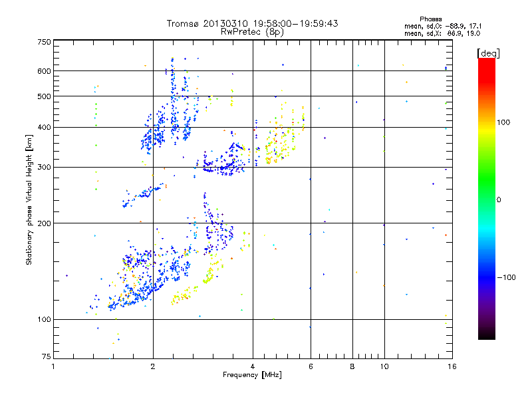Click the x-axis tick label '1'
The image size is (532, 399).
pyautogui.click(x=53, y=366)
